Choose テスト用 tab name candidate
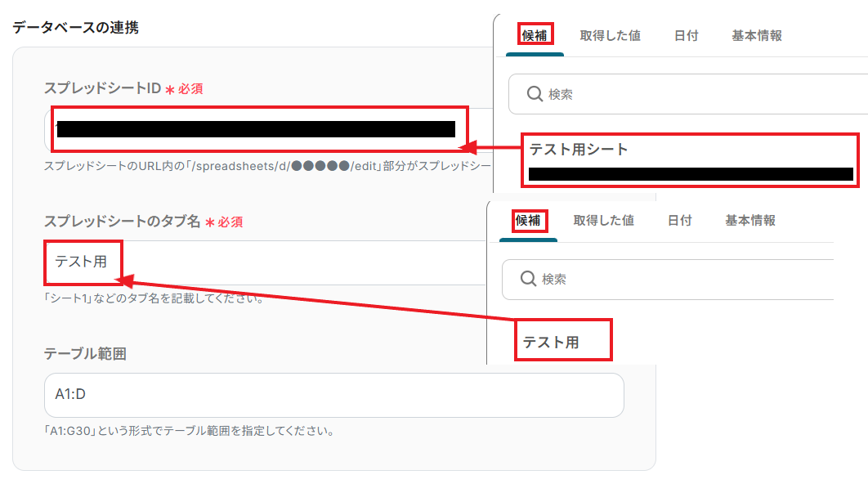 563,340
